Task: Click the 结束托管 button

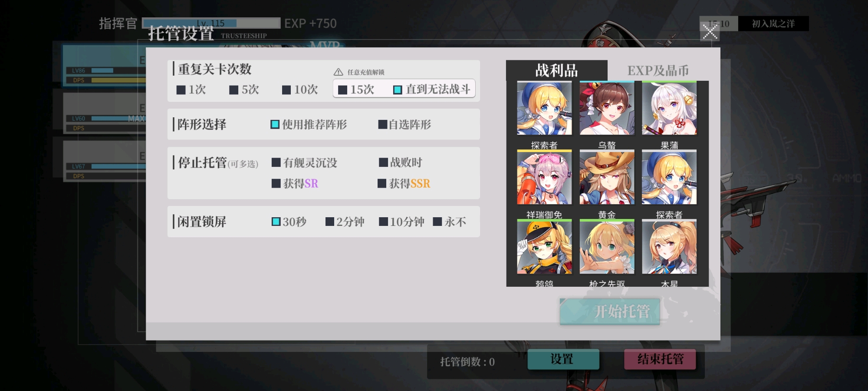Action: [x=660, y=359]
